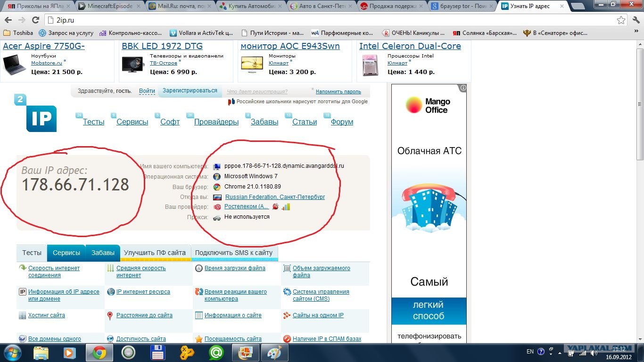This screenshot has height=362, width=644.
Task: Open the Chrome wrench menu
Action: point(635,20)
